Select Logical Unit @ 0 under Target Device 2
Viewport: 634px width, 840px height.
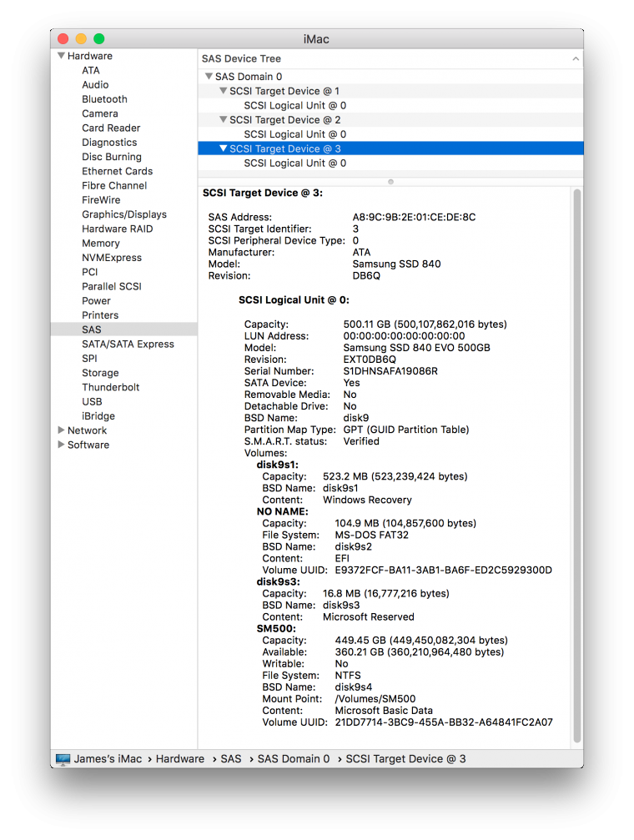tap(294, 134)
